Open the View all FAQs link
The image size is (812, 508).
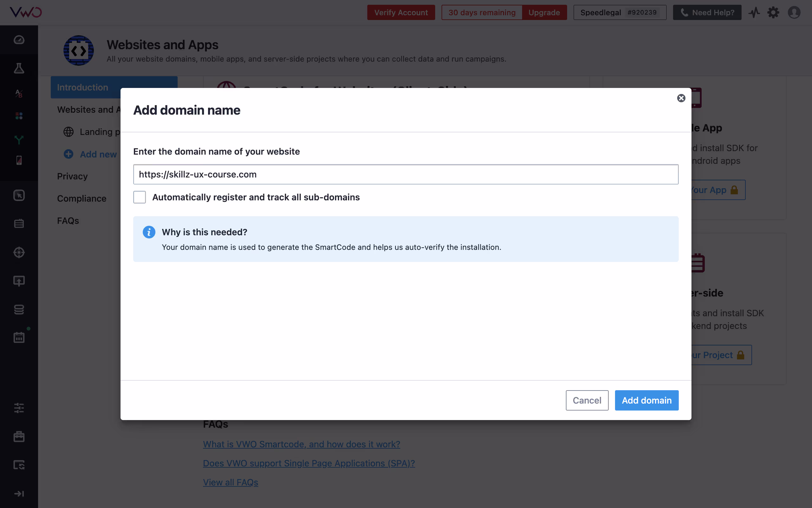[x=231, y=483]
